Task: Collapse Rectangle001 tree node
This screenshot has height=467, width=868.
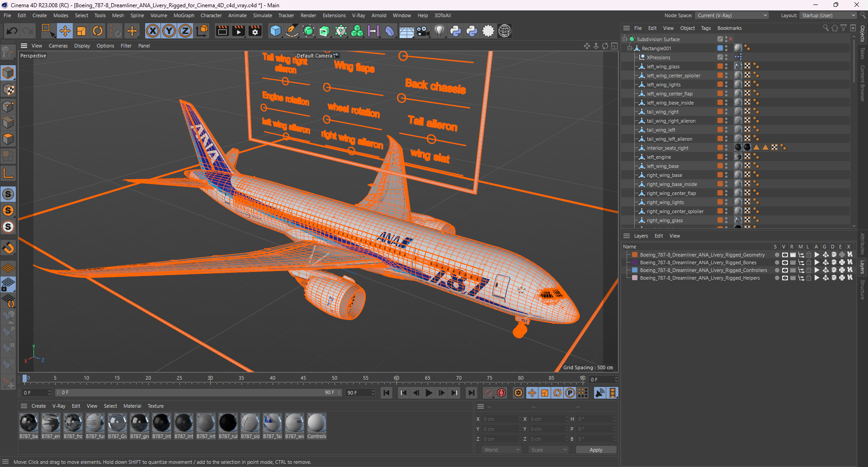Action: click(x=630, y=48)
